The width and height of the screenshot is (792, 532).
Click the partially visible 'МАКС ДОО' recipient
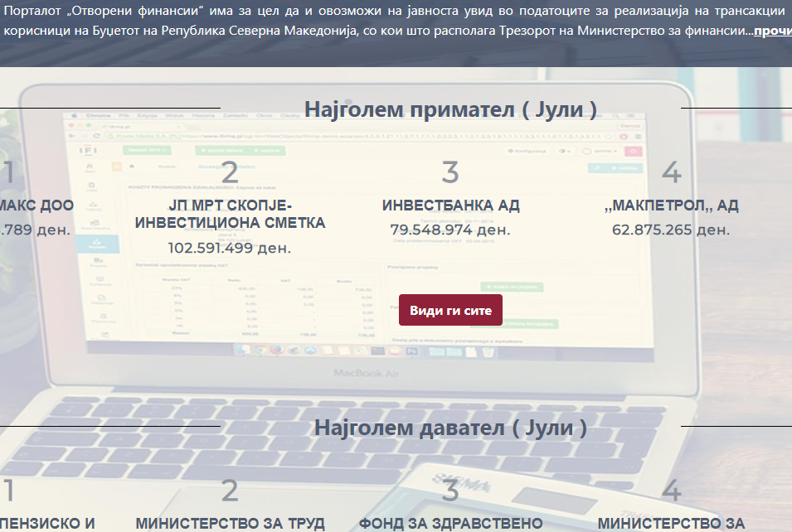pos(36,206)
